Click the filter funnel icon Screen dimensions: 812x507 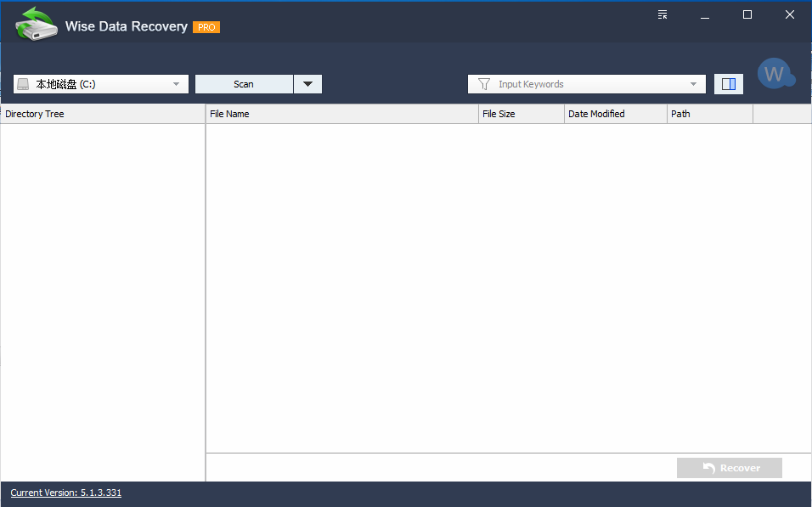point(483,84)
